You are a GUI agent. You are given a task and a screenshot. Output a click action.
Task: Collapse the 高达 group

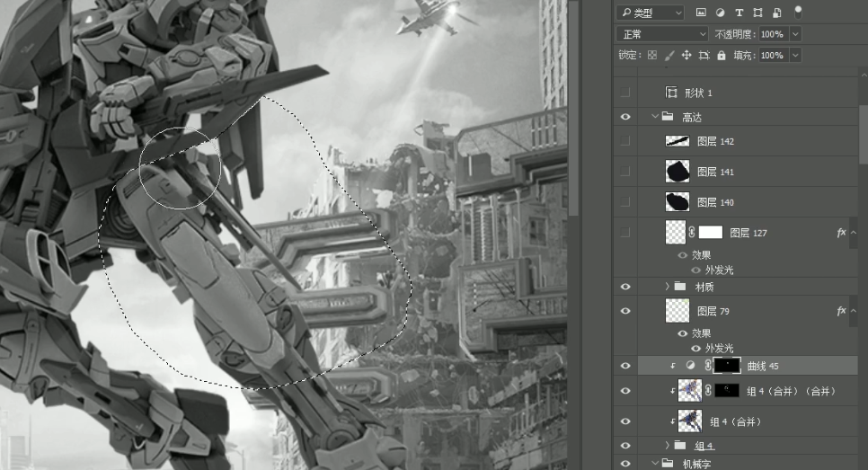655,117
